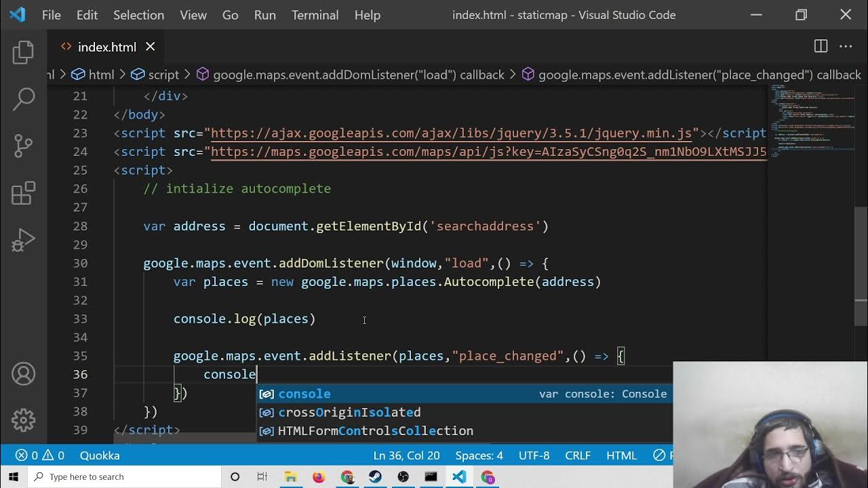The image size is (868, 488).
Task: Open the Explorer panel in activity bar
Action: 23,53
